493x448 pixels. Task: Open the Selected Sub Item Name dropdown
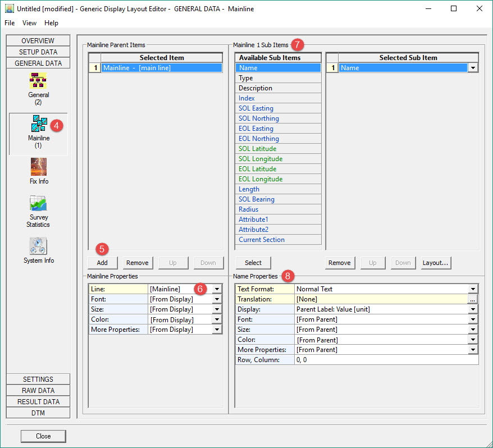[473, 68]
